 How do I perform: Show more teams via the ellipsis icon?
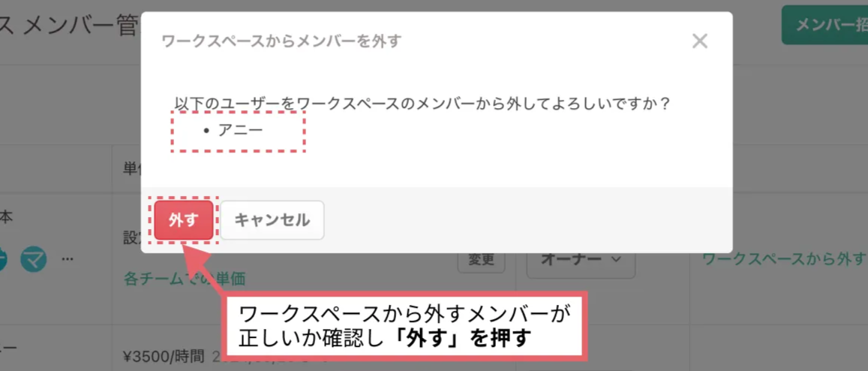67,259
